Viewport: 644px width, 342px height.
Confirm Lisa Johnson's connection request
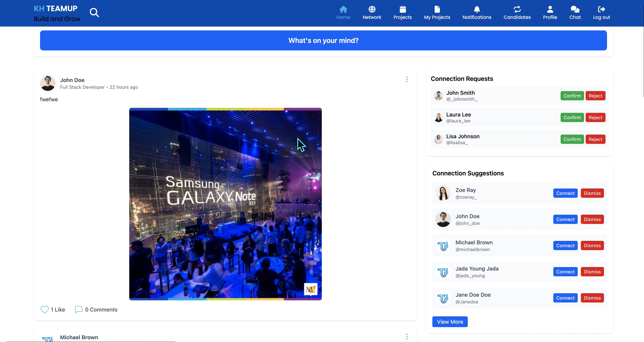point(572,139)
